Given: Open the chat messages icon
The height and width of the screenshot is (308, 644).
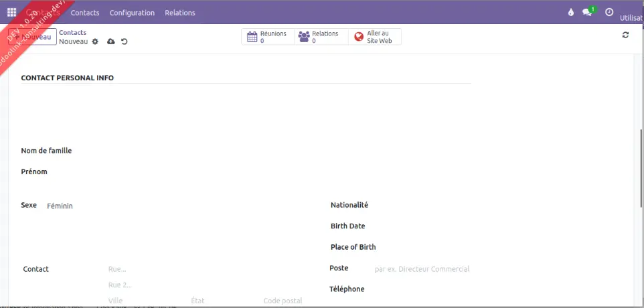Looking at the screenshot, I should click(x=588, y=12).
